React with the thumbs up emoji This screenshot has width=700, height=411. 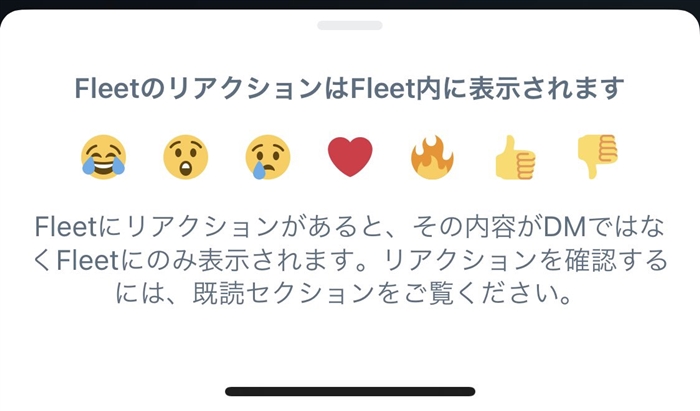[515, 157]
